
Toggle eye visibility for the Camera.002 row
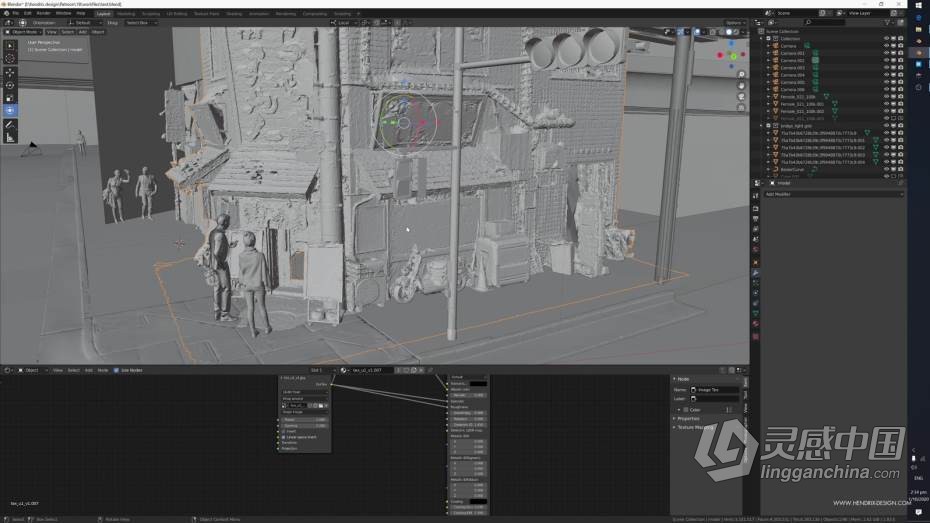pos(887,60)
